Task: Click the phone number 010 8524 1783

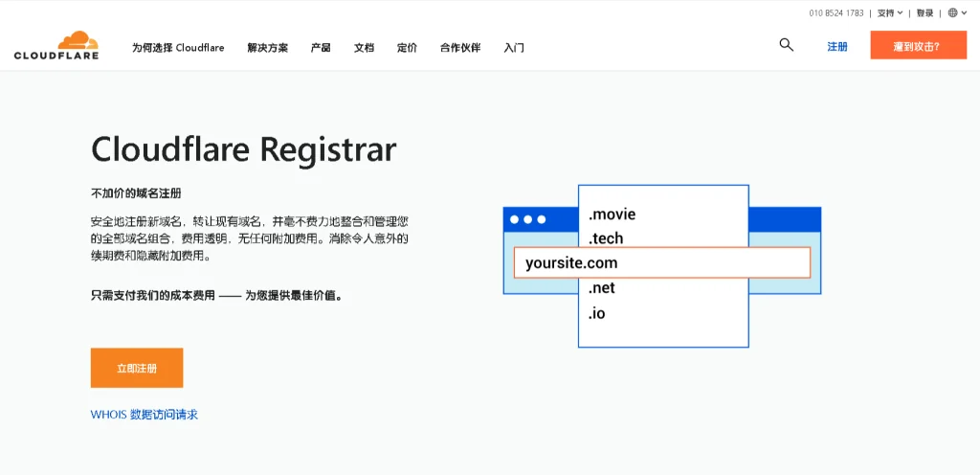Action: pyautogui.click(x=836, y=13)
